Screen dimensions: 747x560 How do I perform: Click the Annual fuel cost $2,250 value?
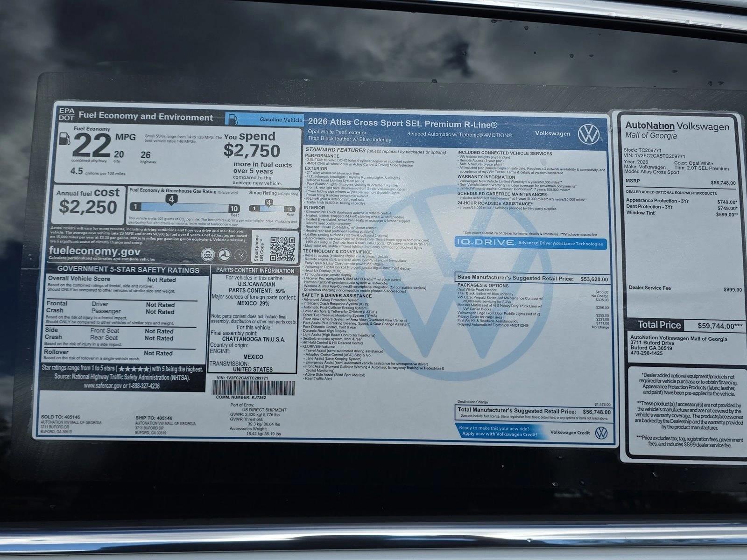click(x=88, y=207)
